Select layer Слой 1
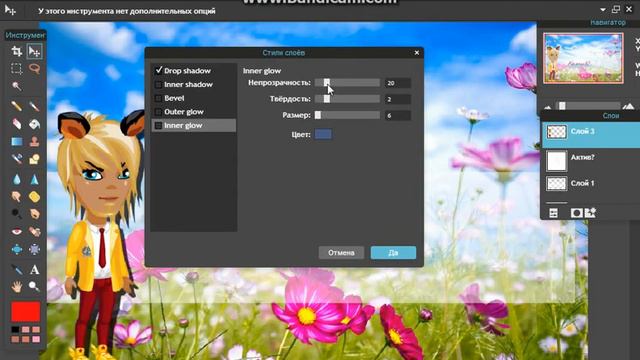This screenshot has height=360, width=640. point(591,183)
